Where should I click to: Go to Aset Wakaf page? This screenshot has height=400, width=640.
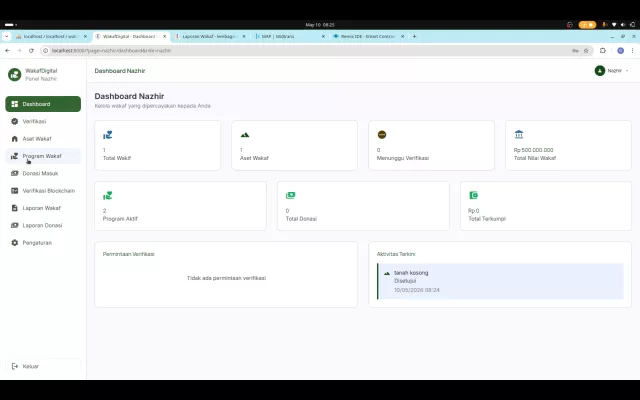[x=43, y=139]
